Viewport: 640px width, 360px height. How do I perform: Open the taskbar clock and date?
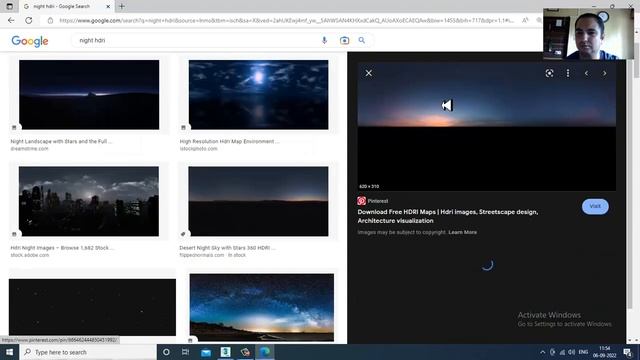coord(604,352)
